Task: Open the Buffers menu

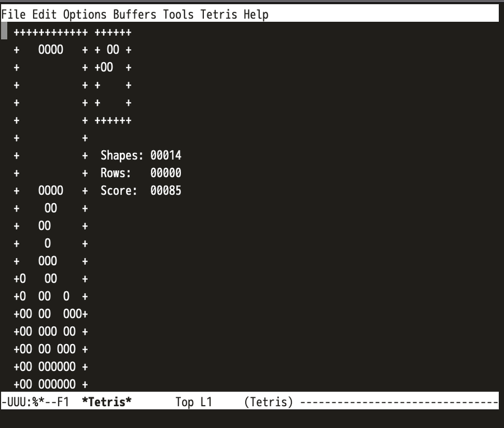Action: pos(134,15)
